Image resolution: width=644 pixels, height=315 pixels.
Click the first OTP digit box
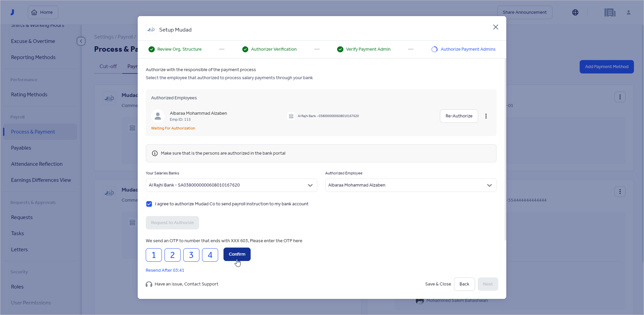(153, 255)
